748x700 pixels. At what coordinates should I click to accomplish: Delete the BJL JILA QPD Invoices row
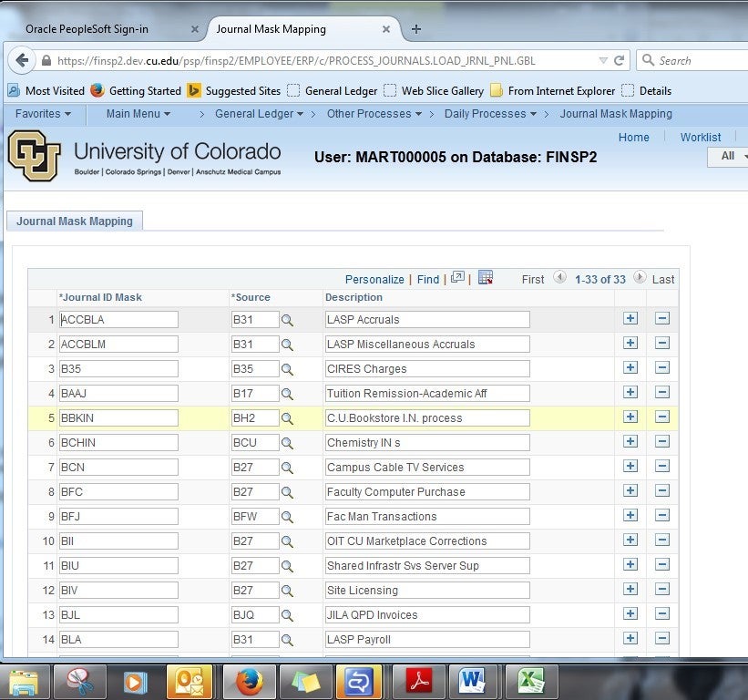pos(662,613)
